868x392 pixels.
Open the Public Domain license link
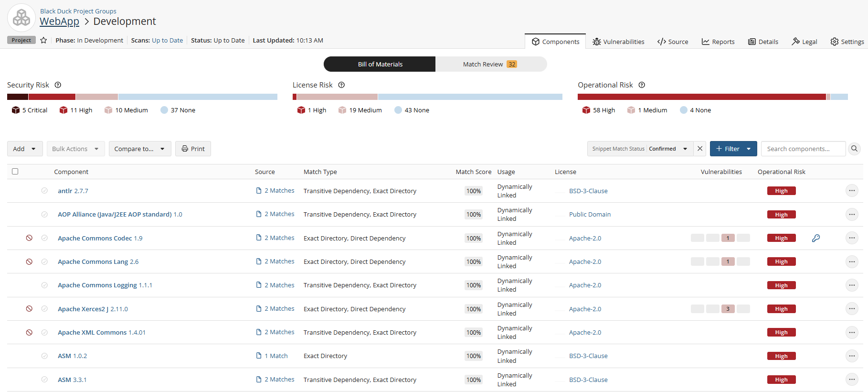click(590, 214)
